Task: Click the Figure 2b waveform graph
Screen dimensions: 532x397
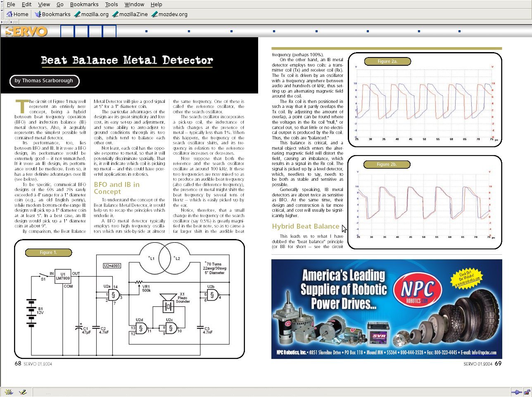Action: pos(424,206)
